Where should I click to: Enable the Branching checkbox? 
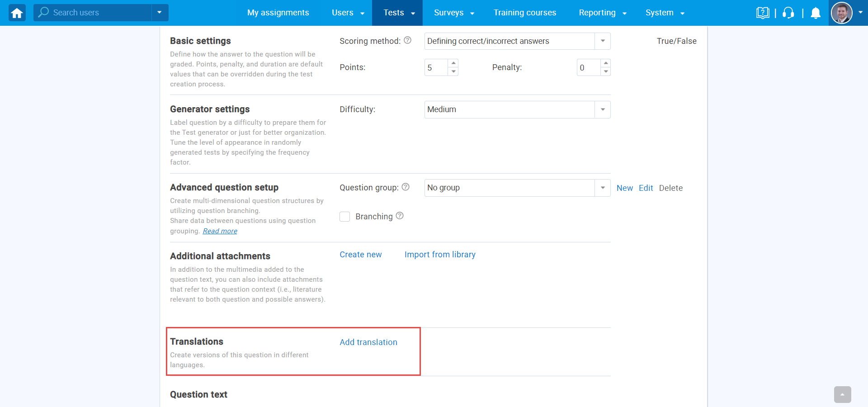pyautogui.click(x=344, y=217)
